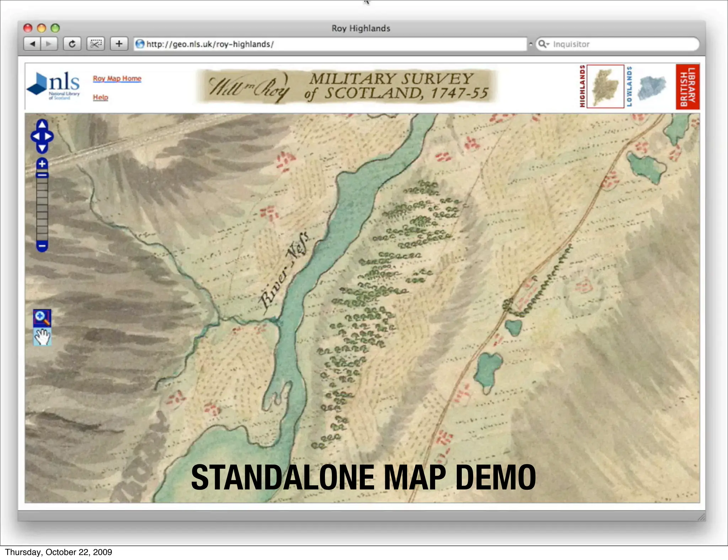The image size is (728, 560).
Task: Pan map down with the down arrow
Action: coord(42,148)
